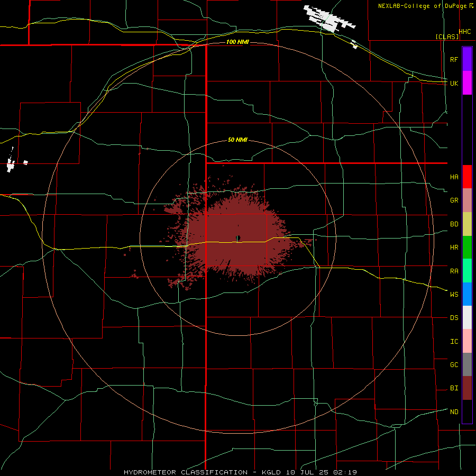
Task: Click the GR salmon legend swatch
Action: pyautogui.click(x=467, y=200)
